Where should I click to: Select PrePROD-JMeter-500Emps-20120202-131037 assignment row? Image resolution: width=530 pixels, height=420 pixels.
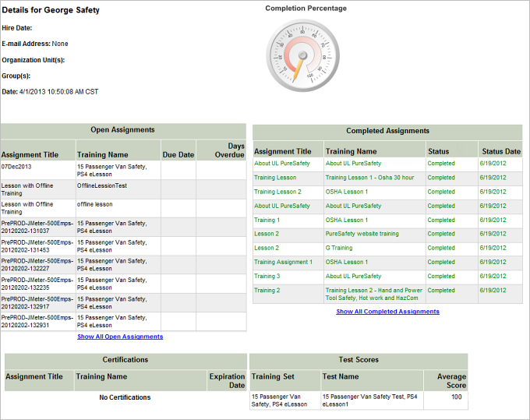pos(36,227)
